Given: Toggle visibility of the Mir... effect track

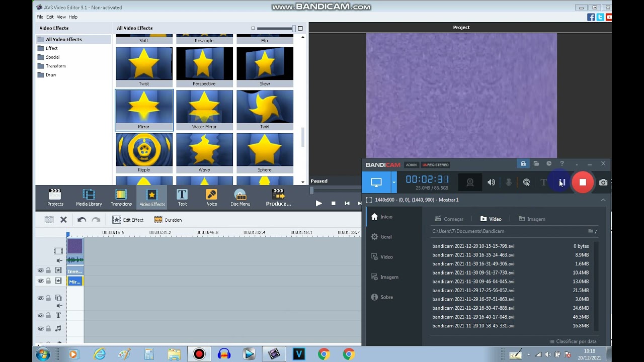Looking at the screenshot, I should point(41,281).
